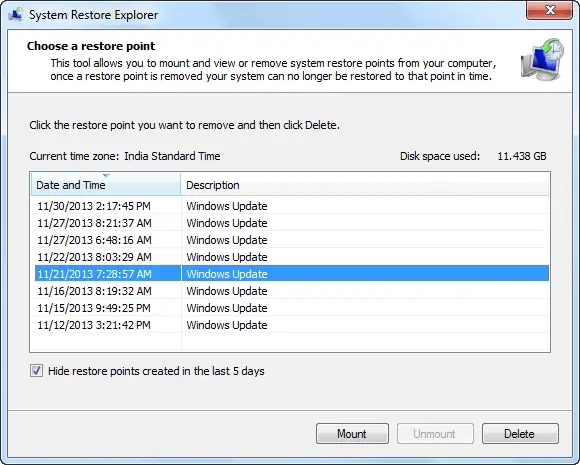Viewport: 580px width, 465px height.
Task: Mount the selected restore point
Action: [352, 434]
